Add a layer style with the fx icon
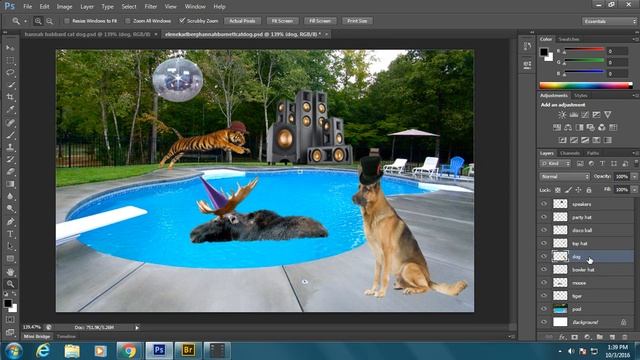 pos(562,337)
